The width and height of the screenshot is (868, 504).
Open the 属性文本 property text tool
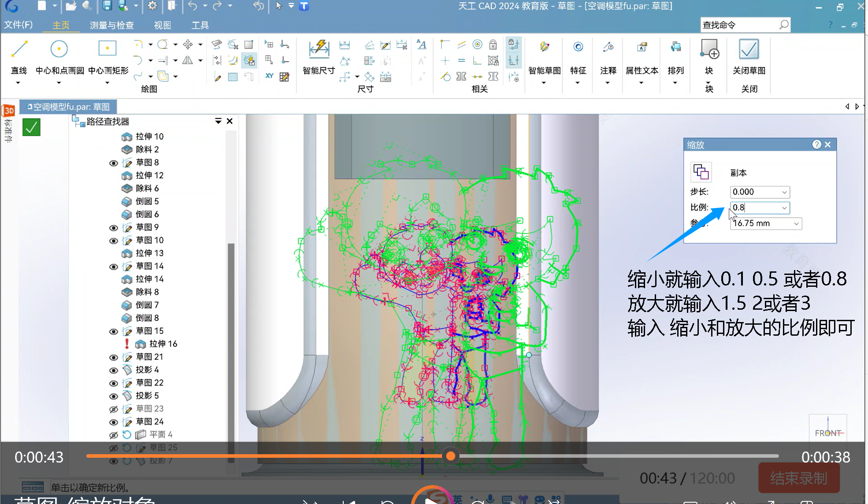pyautogui.click(x=642, y=47)
